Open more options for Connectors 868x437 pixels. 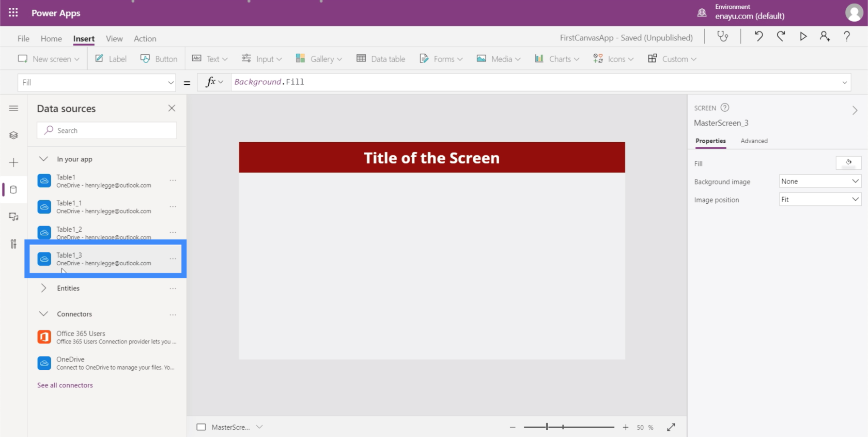point(173,314)
